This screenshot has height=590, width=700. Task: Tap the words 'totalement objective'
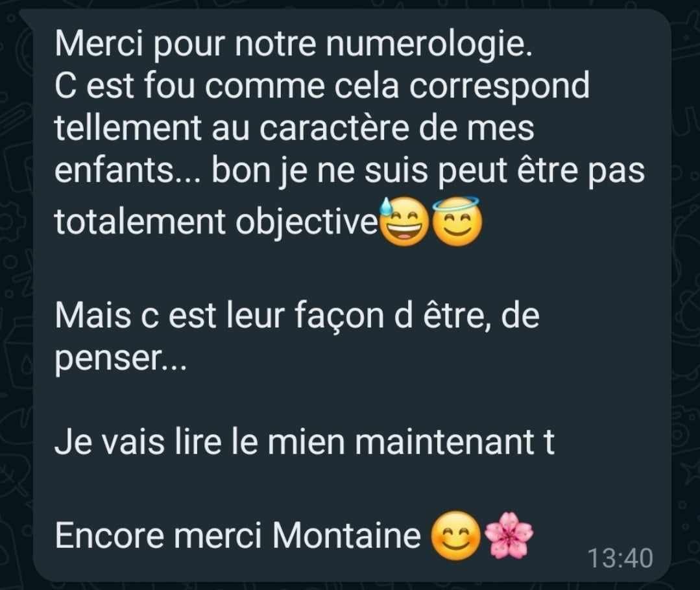click(216, 221)
